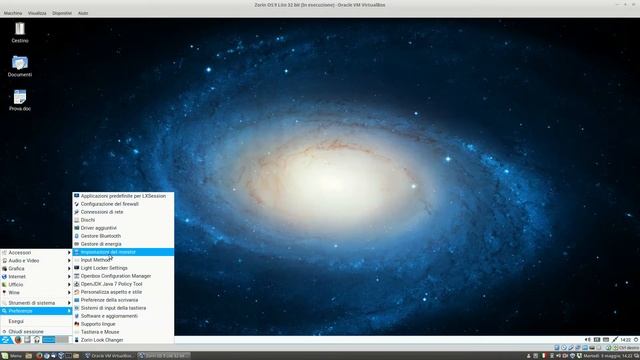Click the volume icon in Zorin panel
The height and width of the screenshot is (360, 640).
(588, 340)
